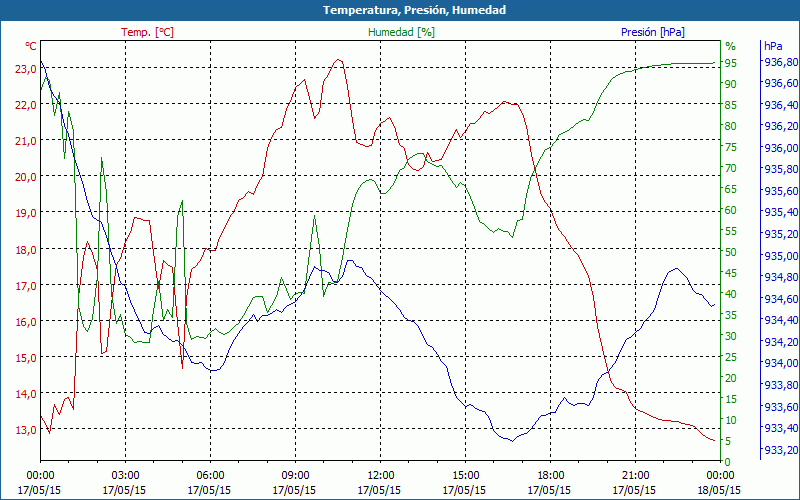The width and height of the screenshot is (800, 500).
Task: Click the "13,0" temperature axis value
Action: pyautogui.click(x=26, y=430)
